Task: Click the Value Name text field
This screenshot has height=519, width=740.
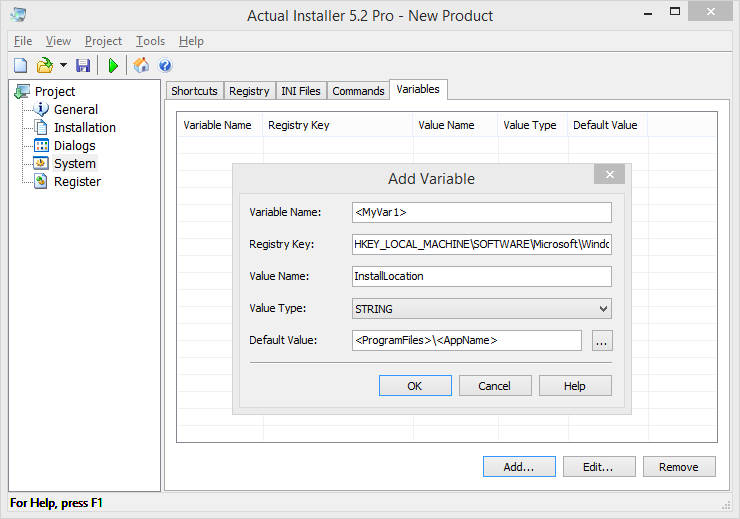Action: click(x=481, y=276)
